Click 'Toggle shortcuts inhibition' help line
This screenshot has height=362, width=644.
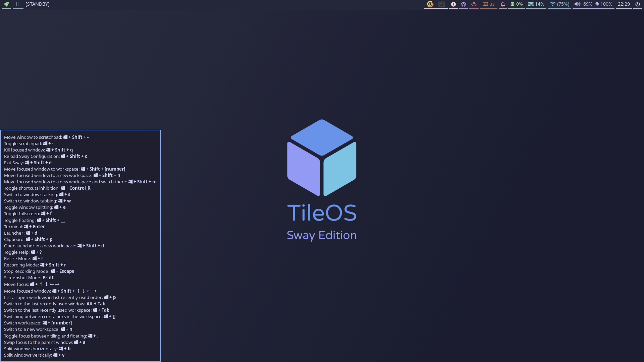(47, 188)
